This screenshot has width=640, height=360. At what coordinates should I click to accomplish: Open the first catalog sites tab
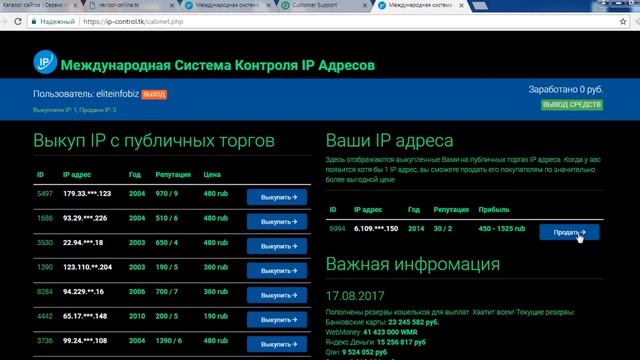[x=39, y=5]
